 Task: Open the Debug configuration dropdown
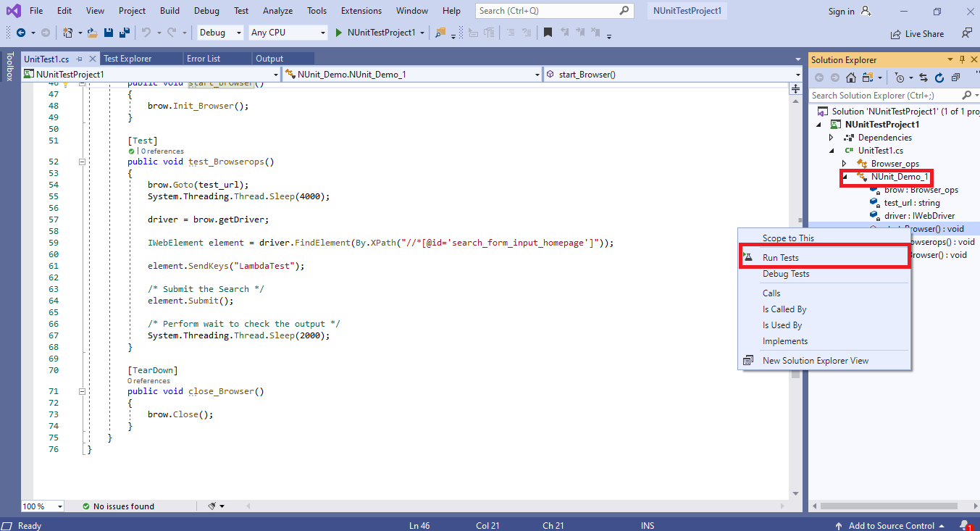[x=220, y=33]
